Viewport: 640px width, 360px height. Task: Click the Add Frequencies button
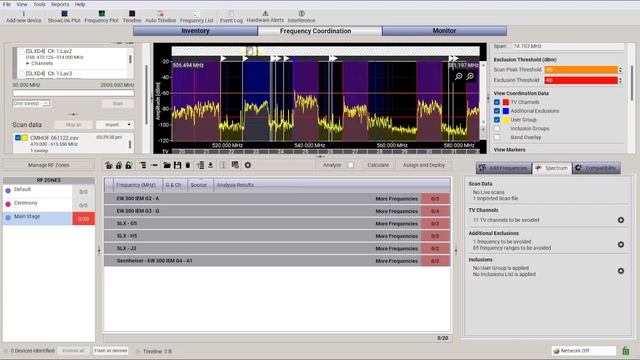(x=504, y=168)
